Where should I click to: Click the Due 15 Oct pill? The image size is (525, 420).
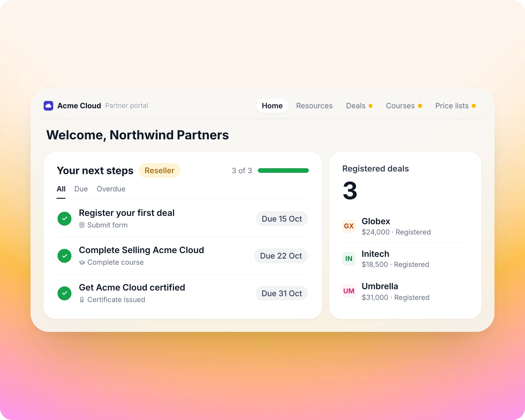click(x=282, y=219)
